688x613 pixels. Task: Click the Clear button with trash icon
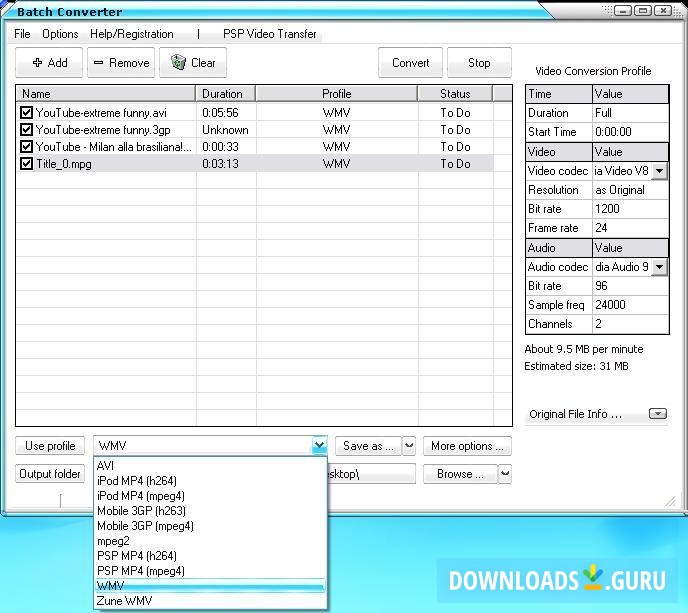(x=193, y=63)
